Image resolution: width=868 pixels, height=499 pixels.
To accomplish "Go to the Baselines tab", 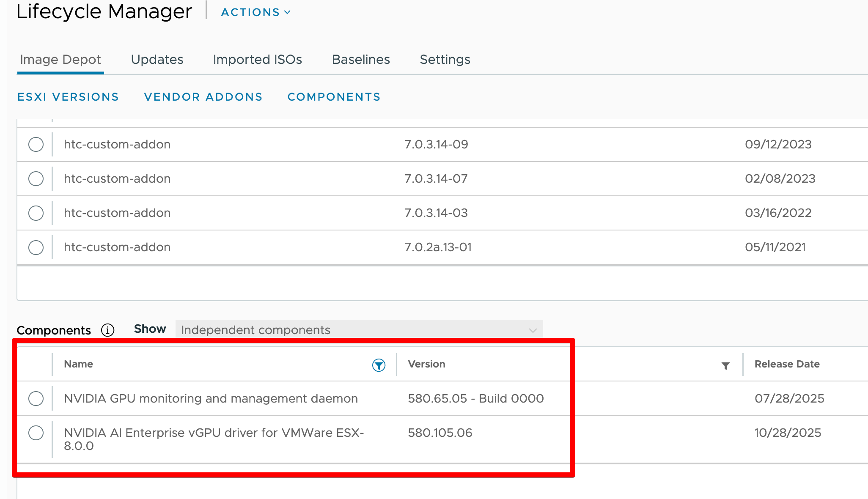I will pos(361,60).
